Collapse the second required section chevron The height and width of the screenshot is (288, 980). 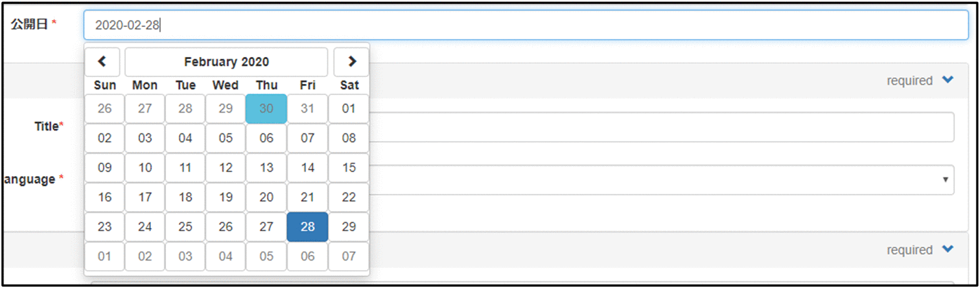point(948,250)
